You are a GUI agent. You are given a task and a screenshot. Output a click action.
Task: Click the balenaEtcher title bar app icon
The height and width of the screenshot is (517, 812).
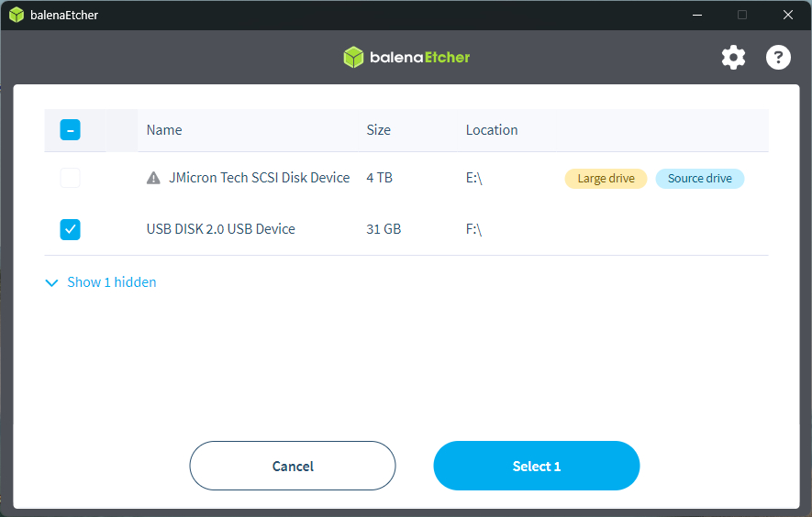click(16, 15)
